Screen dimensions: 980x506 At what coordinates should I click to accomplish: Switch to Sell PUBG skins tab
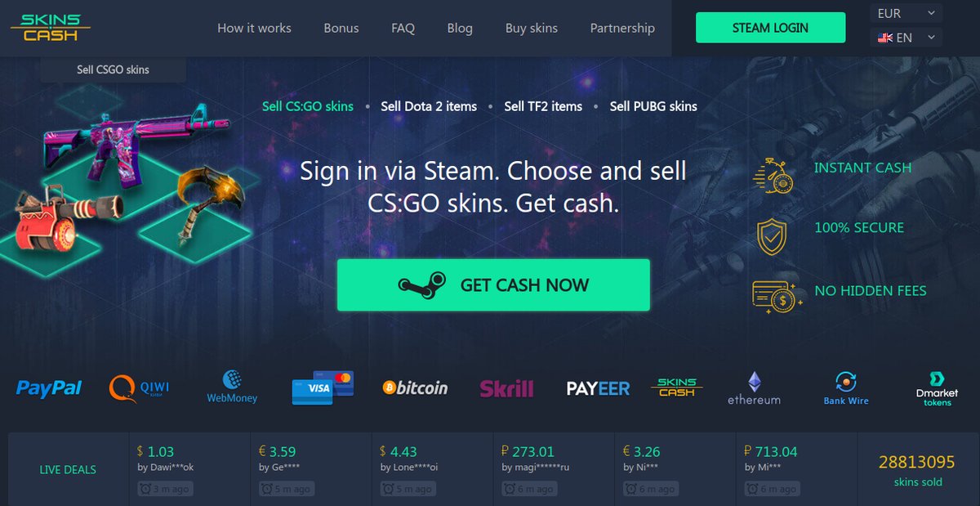click(653, 106)
